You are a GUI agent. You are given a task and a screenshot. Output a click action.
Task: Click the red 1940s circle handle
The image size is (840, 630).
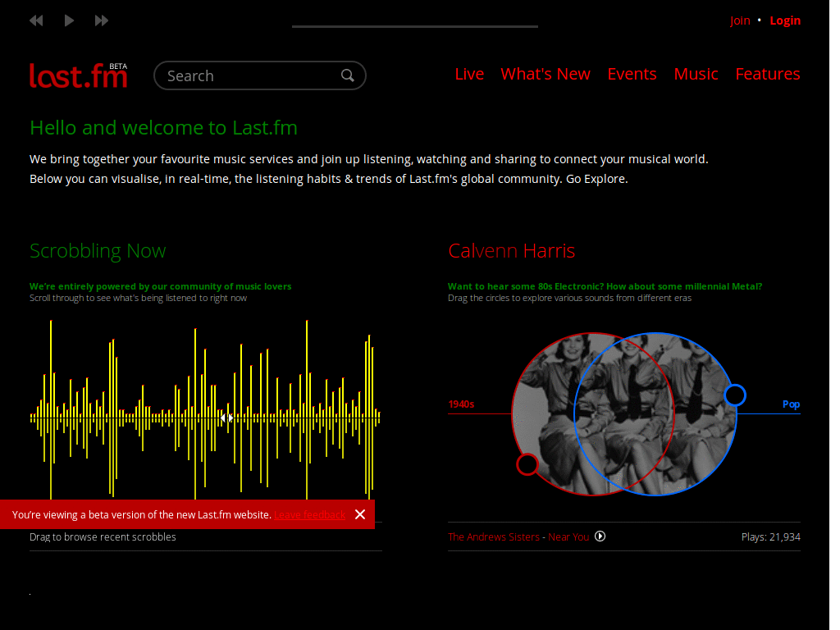pyautogui.click(x=527, y=464)
